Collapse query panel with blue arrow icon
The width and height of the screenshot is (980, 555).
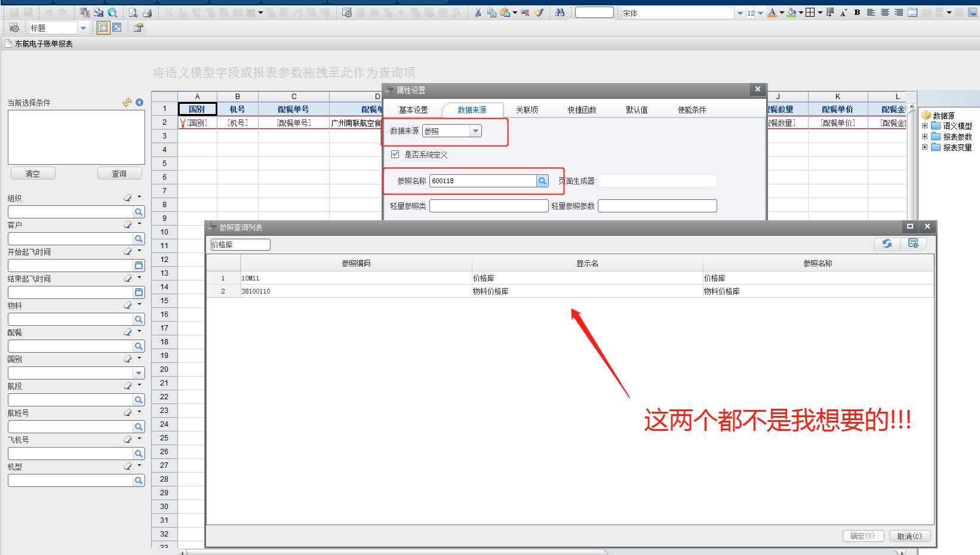click(139, 103)
